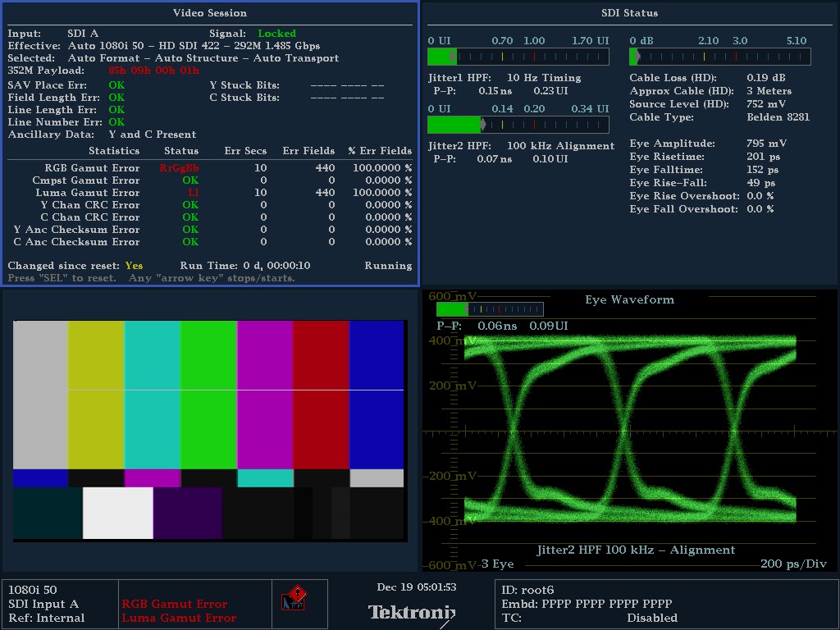
Task: Click the Y Chan CRC Error row label
Action: (x=90, y=204)
